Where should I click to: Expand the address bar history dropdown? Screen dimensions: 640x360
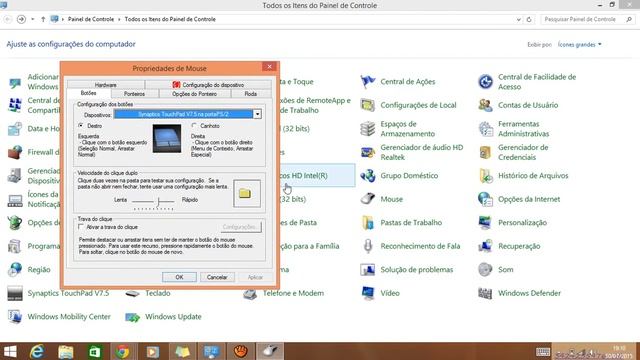tap(518, 19)
